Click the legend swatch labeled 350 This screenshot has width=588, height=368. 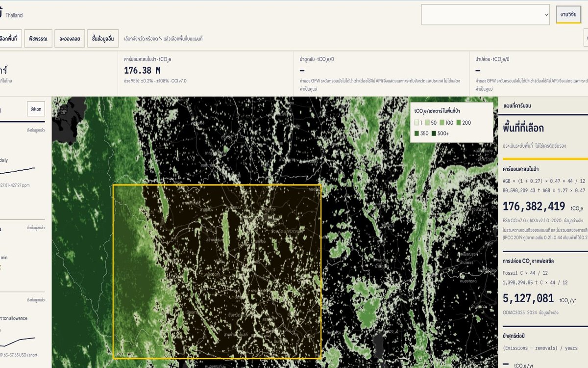[x=416, y=133]
